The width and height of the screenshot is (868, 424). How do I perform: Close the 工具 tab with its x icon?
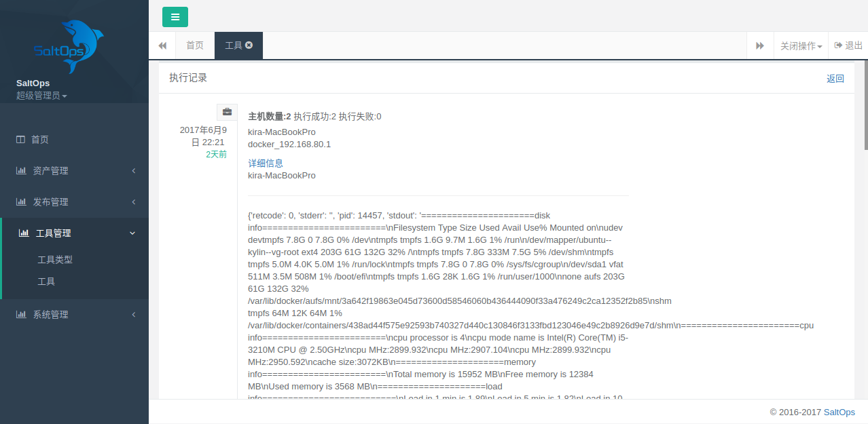point(249,45)
